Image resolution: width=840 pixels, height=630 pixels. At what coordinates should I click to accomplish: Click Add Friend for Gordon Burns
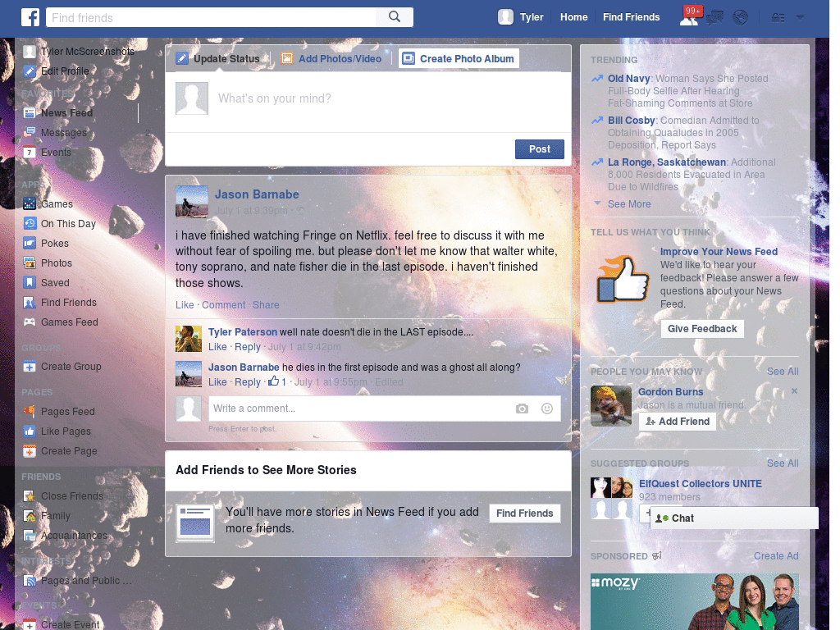pyautogui.click(x=677, y=421)
